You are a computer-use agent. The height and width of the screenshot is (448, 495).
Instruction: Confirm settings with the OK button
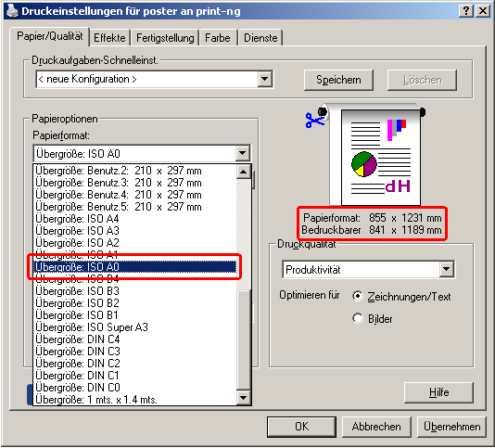tap(301, 427)
